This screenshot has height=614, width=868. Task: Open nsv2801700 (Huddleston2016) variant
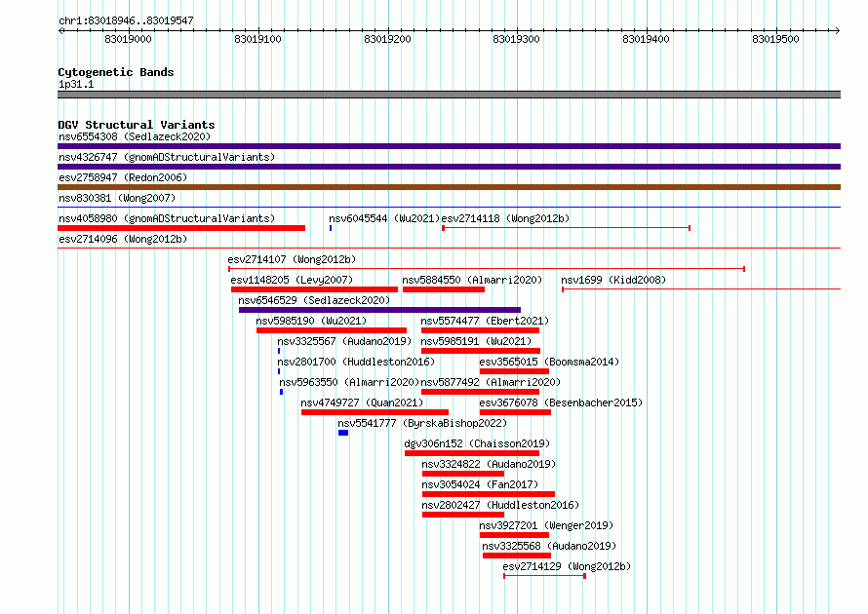click(x=356, y=362)
